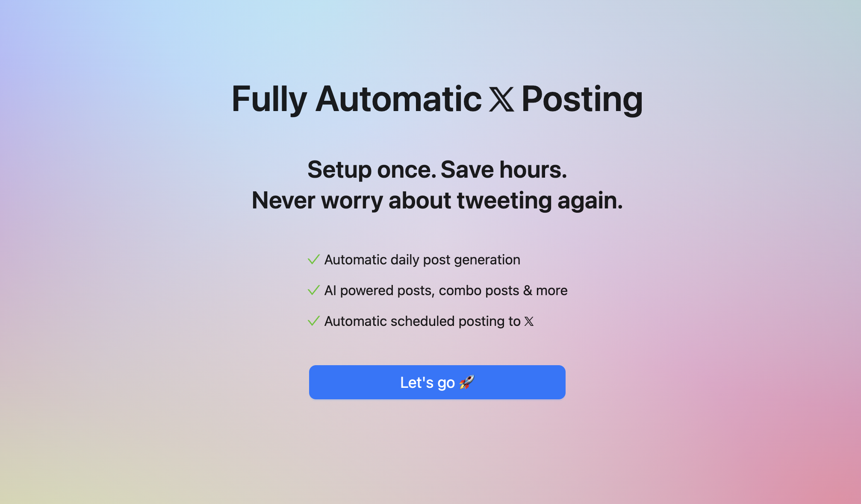Click the 'combo posts & more' text

point(503,290)
